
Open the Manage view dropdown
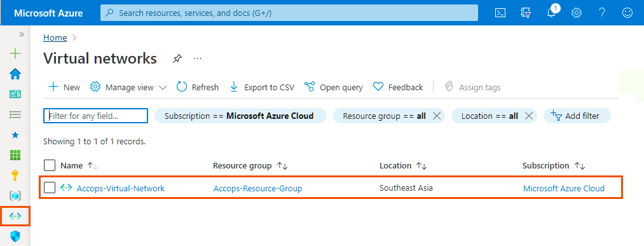pos(128,87)
